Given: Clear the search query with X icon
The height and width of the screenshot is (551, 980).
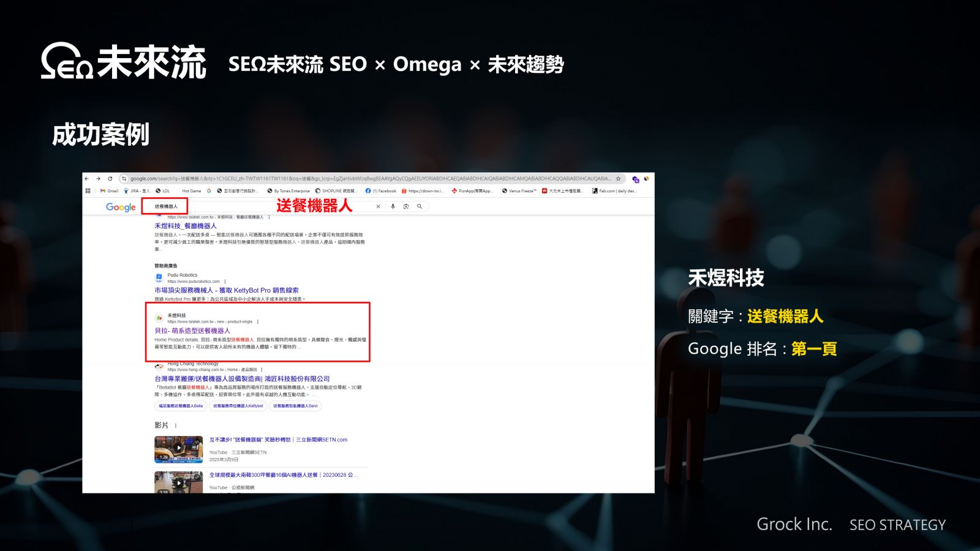Looking at the screenshot, I should (378, 206).
